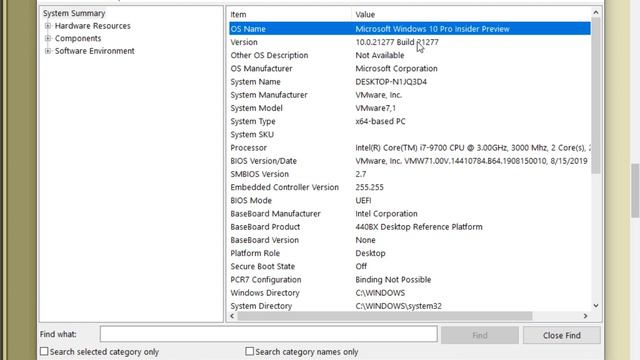This screenshot has height=360, width=640.
Task: Click the Intel Core i7-9700 processor value
Action: tap(473, 147)
